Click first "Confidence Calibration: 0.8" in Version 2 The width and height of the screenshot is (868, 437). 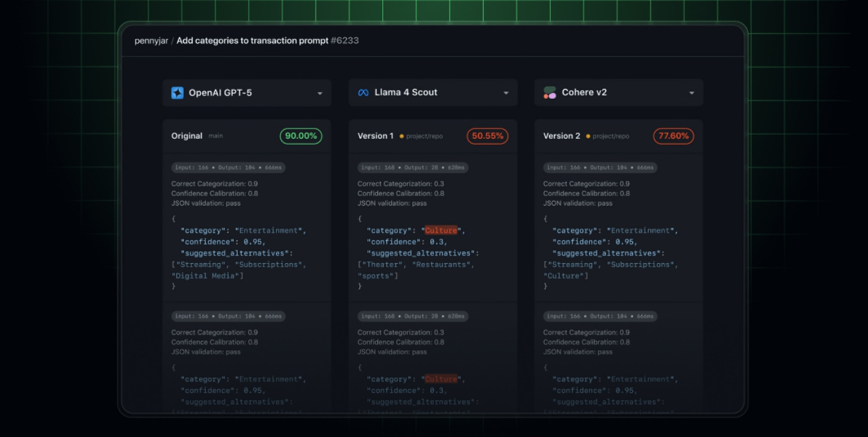click(586, 194)
